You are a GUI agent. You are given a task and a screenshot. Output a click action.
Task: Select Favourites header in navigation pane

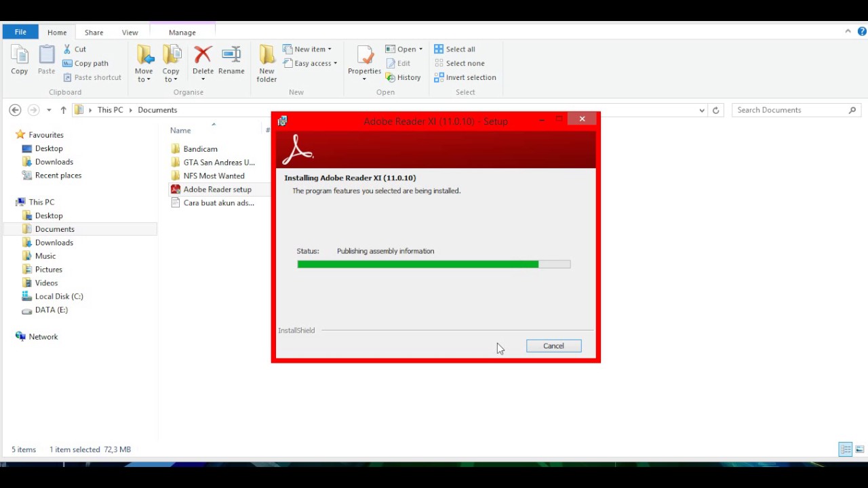point(45,135)
